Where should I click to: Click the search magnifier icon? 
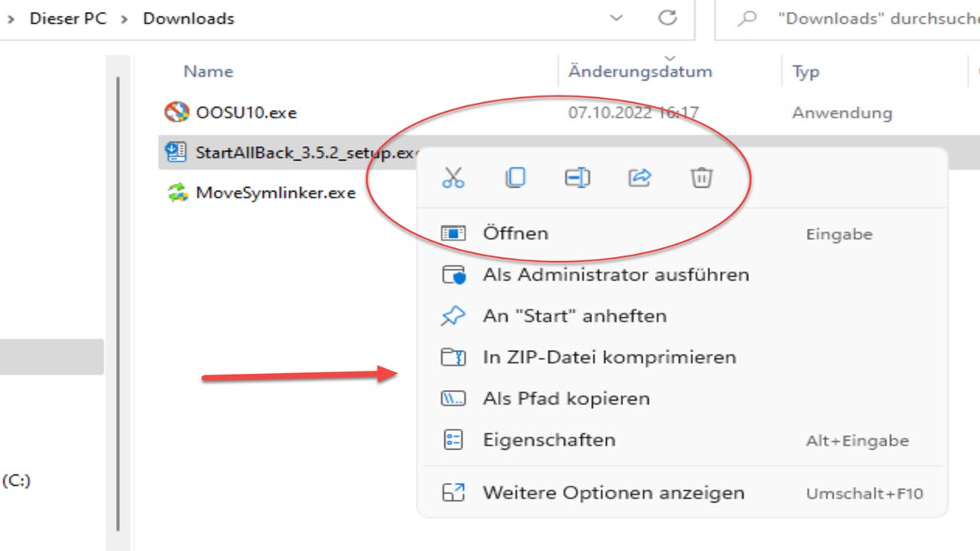click(746, 19)
